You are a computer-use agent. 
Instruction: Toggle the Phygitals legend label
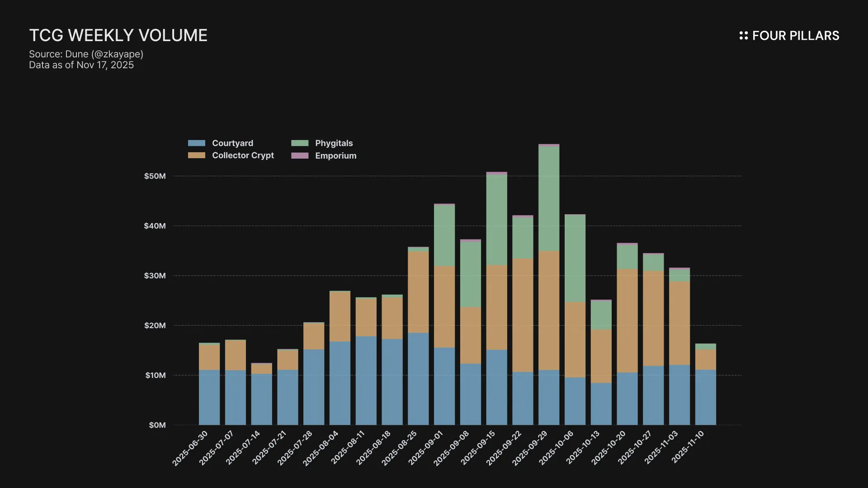pyautogui.click(x=334, y=143)
